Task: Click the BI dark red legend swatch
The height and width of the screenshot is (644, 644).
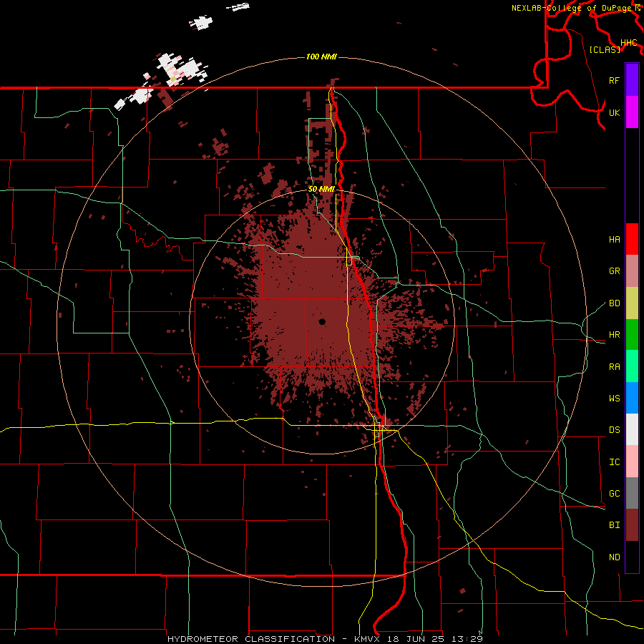Action: pyautogui.click(x=632, y=525)
